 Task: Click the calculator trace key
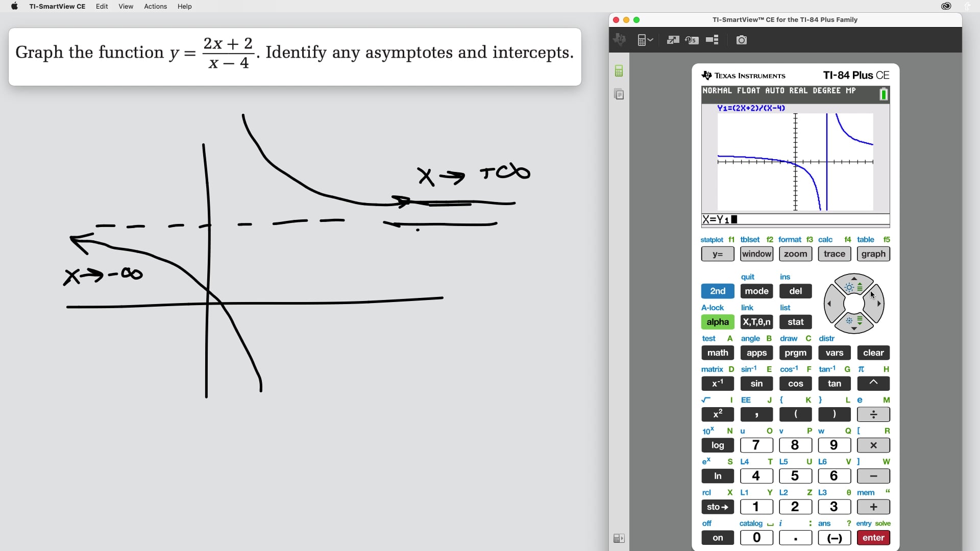point(835,254)
